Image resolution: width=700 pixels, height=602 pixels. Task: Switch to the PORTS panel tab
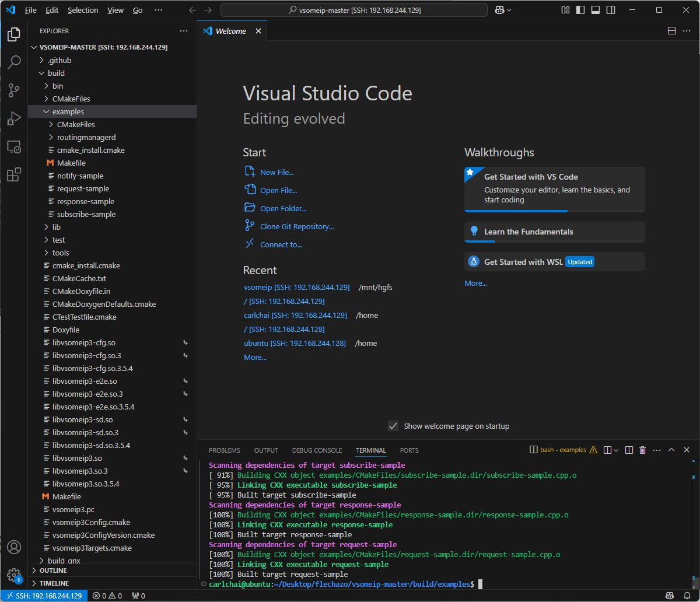(x=409, y=450)
